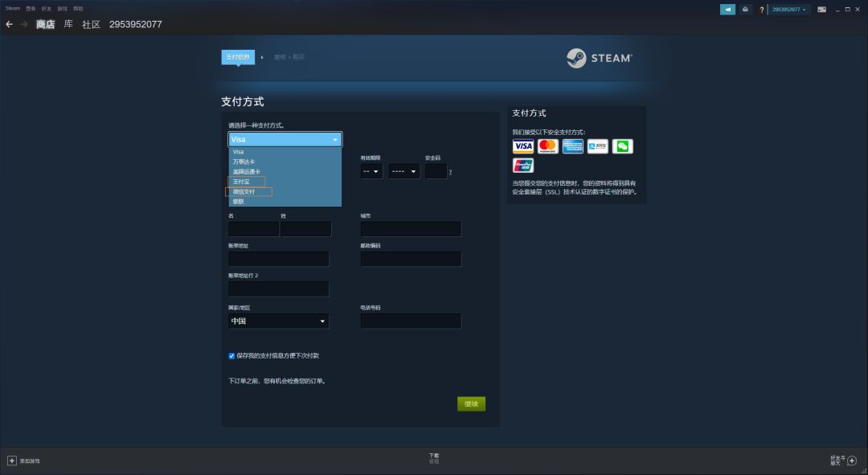868x475 pixels.
Task: Click the UnionPay logo
Action: click(522, 166)
